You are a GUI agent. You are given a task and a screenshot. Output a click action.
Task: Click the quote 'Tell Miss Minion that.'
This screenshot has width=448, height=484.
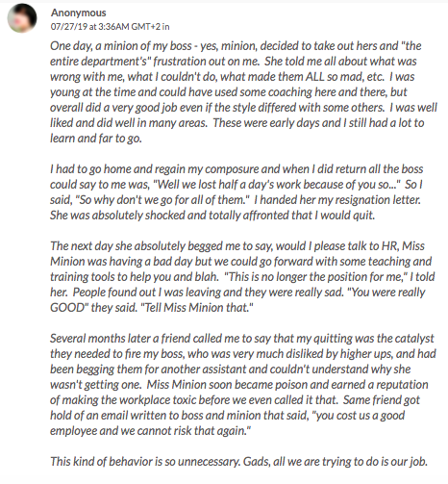(197, 308)
